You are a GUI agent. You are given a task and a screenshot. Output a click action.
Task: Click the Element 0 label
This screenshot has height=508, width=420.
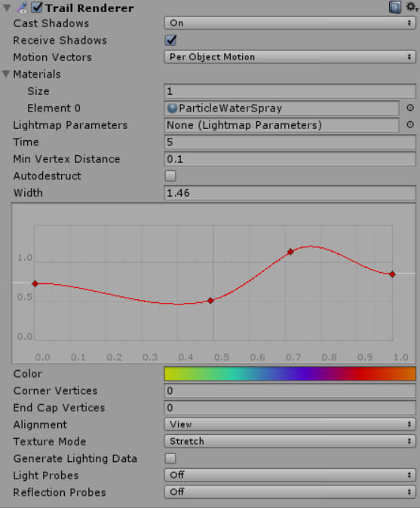(x=54, y=109)
